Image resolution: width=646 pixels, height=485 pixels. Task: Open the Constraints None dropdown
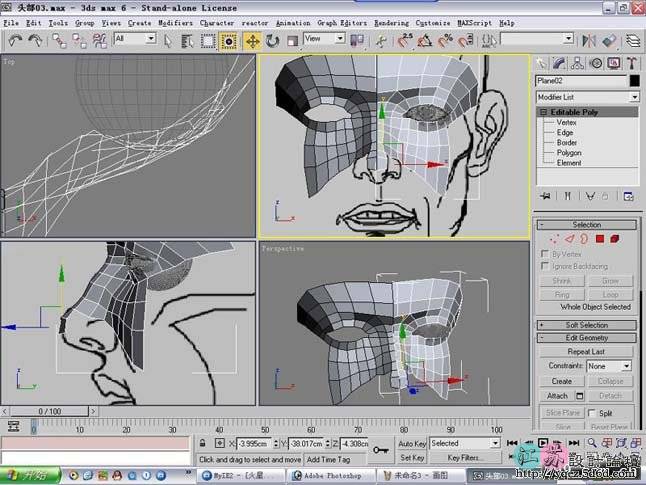[609, 366]
